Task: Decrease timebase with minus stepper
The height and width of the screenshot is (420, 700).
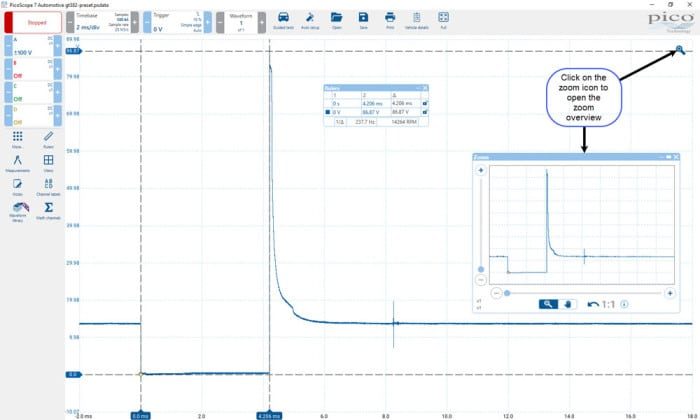Action: coord(70,22)
